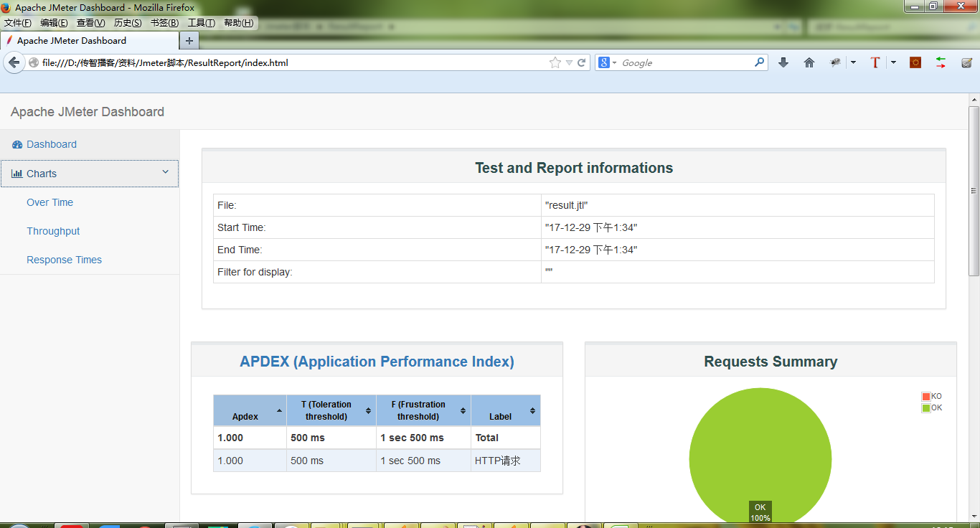980x528 pixels.
Task: Open the Selenium IDE toolbar icon
Action: point(966,62)
